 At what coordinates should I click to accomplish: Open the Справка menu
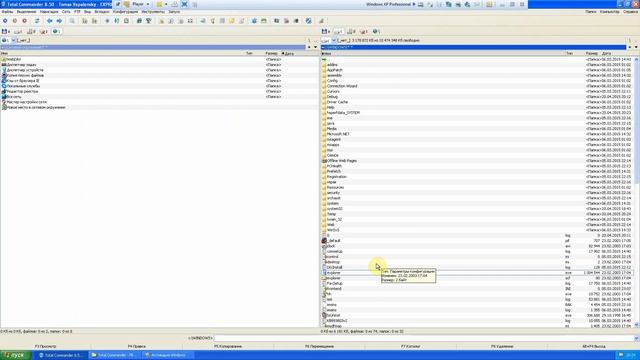[x=631, y=12]
